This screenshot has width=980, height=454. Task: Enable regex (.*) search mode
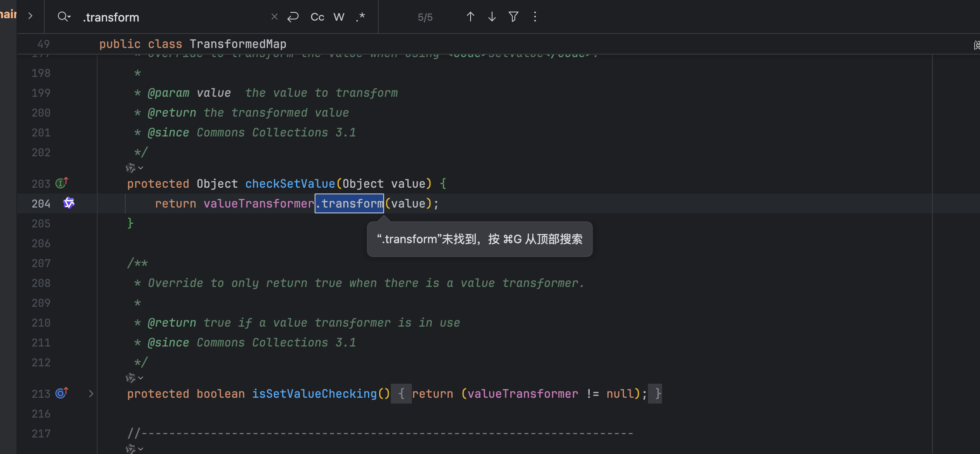361,17
